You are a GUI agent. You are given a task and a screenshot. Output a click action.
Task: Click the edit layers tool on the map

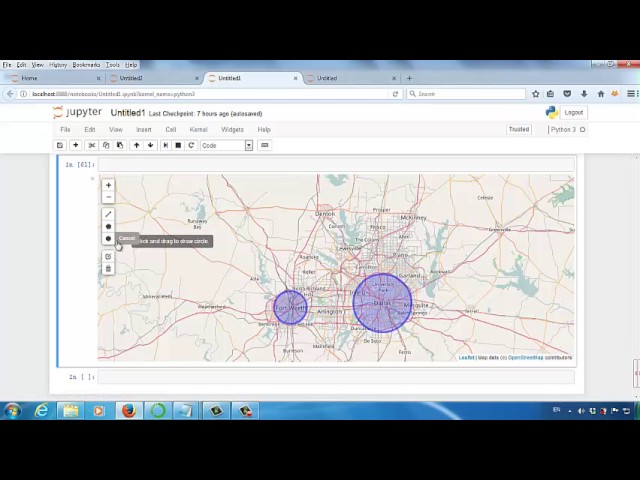tap(108, 256)
